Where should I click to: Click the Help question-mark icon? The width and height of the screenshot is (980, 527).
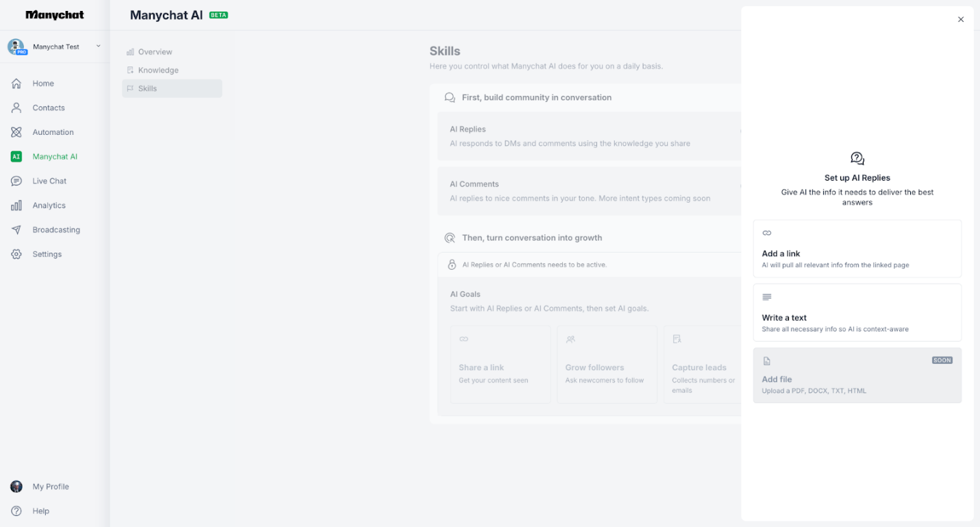(16, 511)
